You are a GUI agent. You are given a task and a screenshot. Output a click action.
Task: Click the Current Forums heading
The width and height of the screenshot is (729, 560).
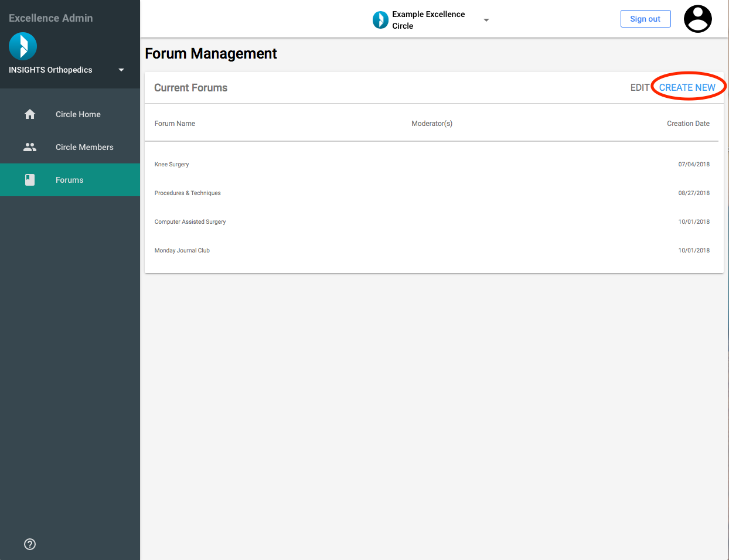click(x=190, y=88)
